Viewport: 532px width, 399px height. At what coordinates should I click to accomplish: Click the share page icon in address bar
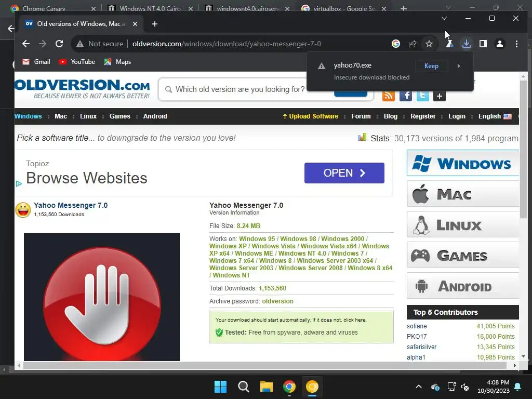click(x=412, y=44)
